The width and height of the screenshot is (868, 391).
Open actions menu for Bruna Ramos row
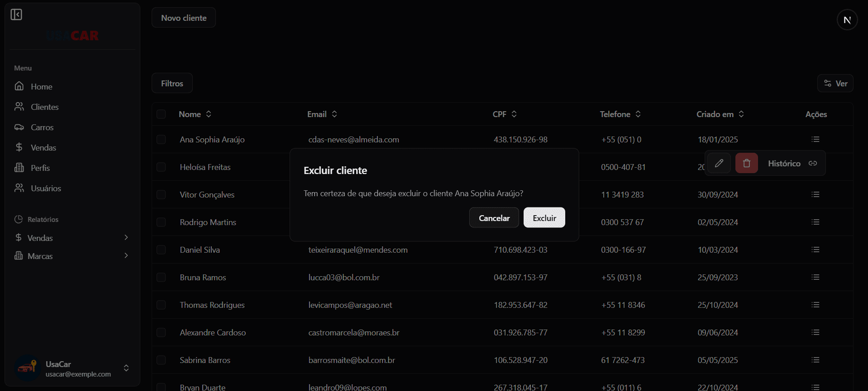815,277
